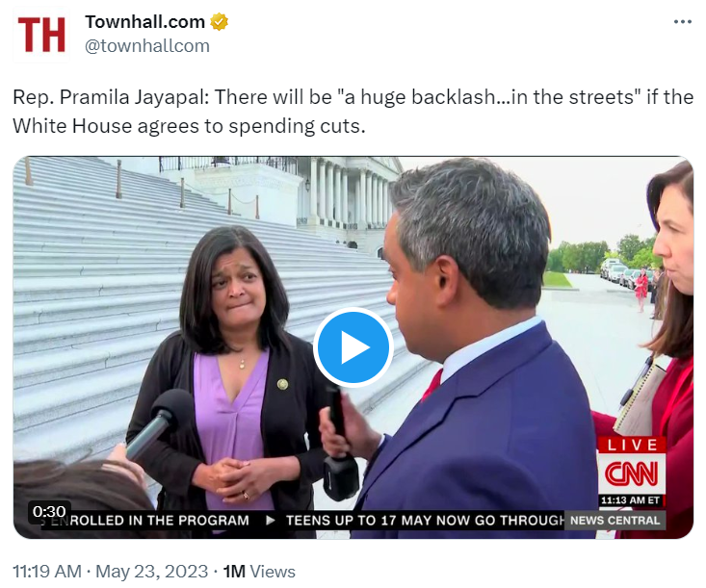
Task: Click the Townhall TH profile avatar
Action: (41, 35)
